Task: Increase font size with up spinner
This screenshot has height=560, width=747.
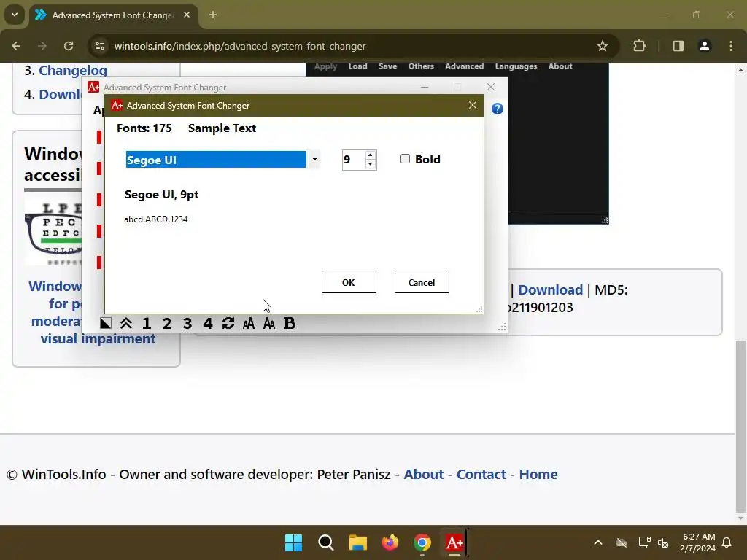Action: tap(370, 155)
